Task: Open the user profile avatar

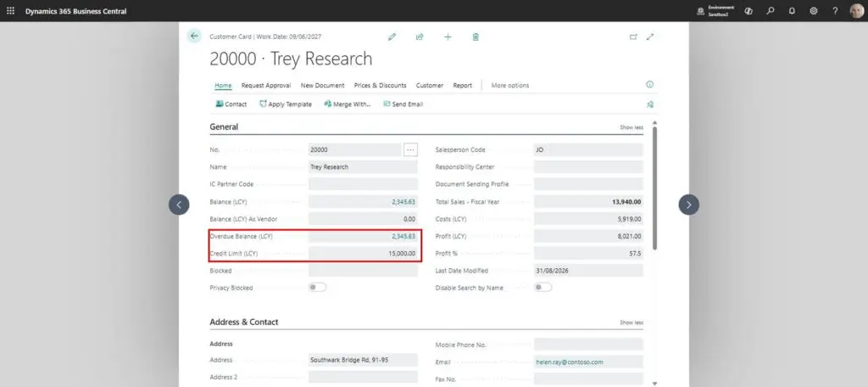Action: click(x=856, y=11)
